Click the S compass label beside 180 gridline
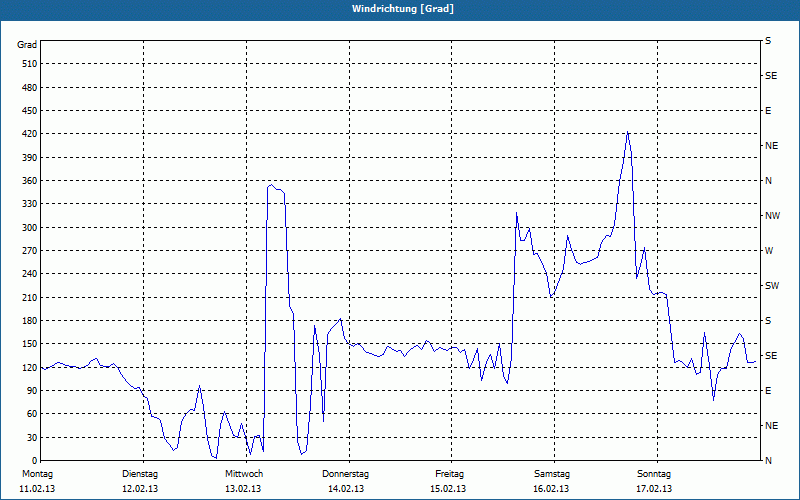Viewport: 800px width, 500px height. (x=768, y=321)
